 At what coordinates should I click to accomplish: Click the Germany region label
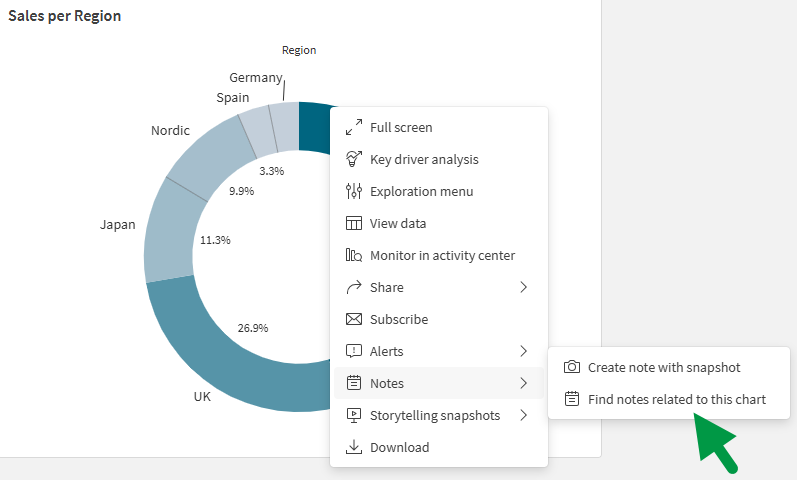[x=255, y=78]
